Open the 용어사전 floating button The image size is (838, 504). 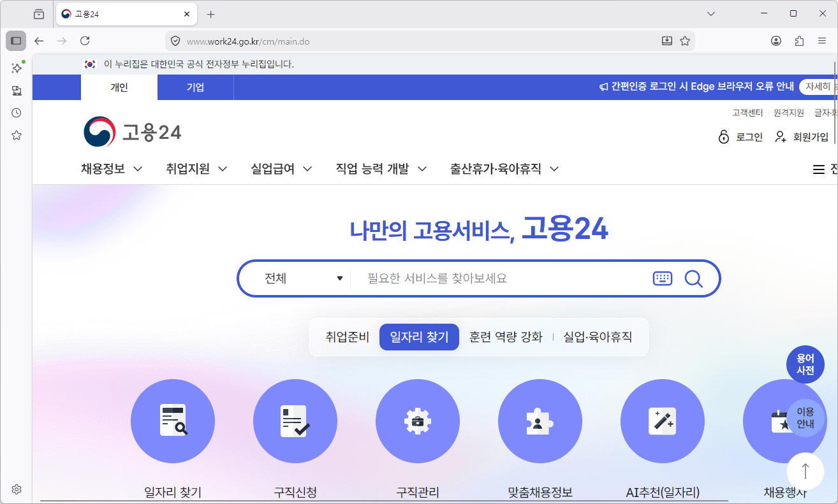pyautogui.click(x=805, y=364)
